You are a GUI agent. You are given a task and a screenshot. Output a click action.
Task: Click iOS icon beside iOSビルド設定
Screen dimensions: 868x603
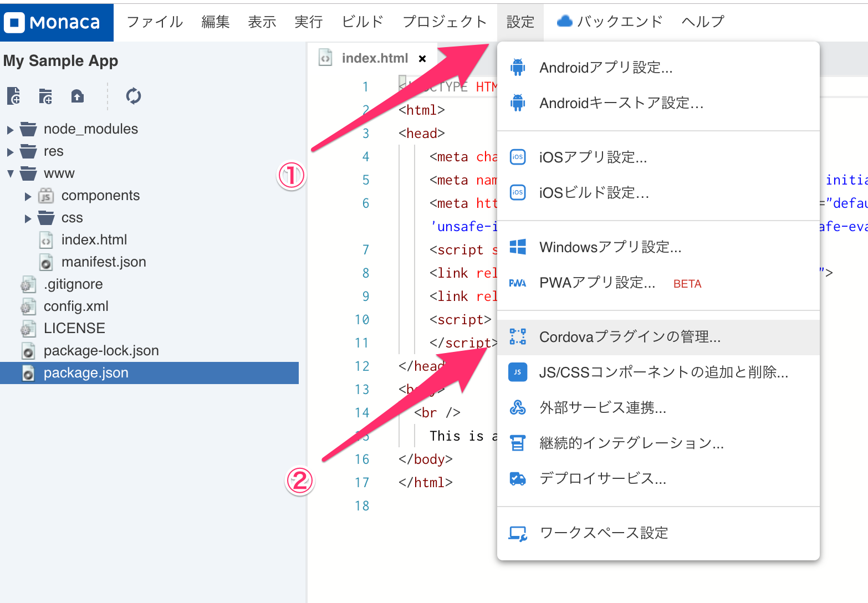(x=518, y=192)
